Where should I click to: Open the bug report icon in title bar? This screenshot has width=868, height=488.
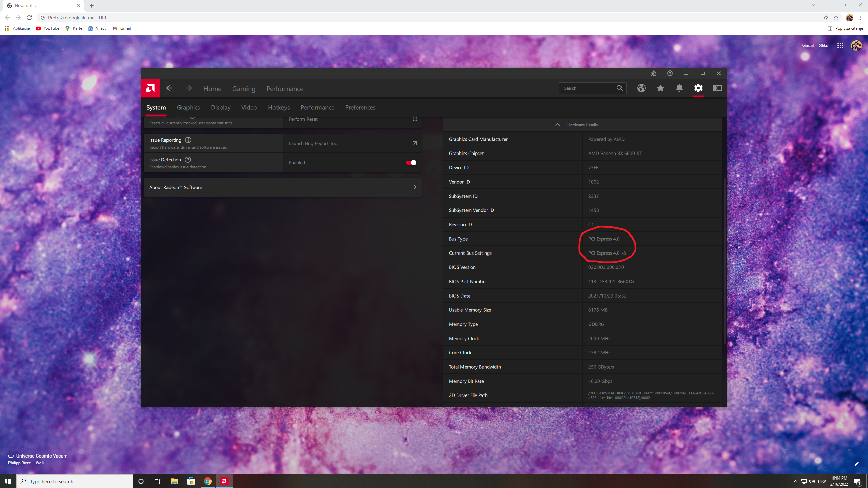tap(653, 73)
